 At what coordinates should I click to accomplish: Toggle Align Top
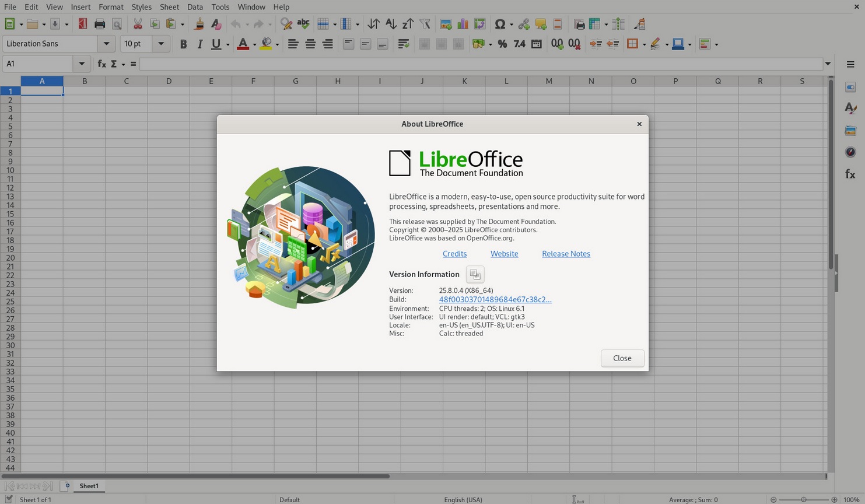(x=348, y=44)
